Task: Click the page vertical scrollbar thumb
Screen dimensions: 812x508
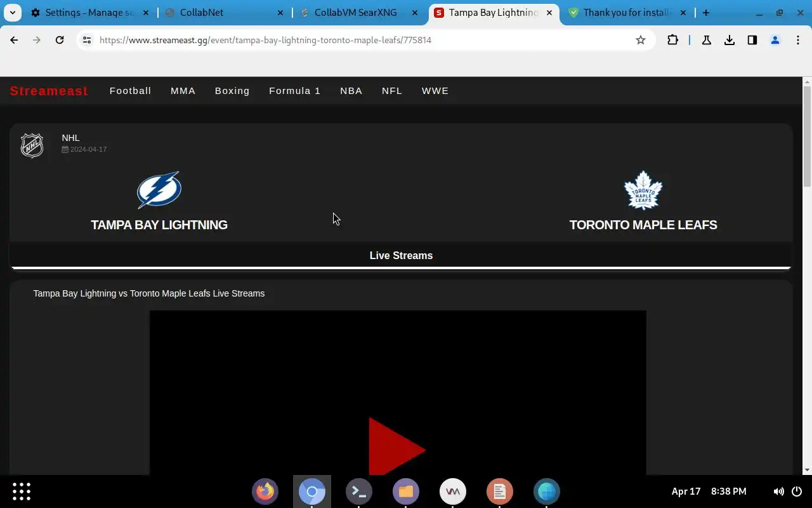Action: click(807, 137)
